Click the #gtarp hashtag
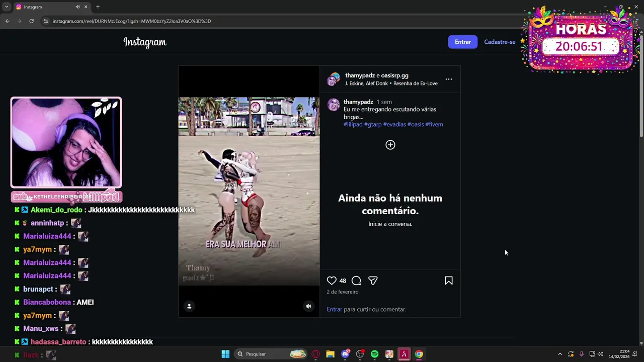The image size is (644, 362). point(373,124)
